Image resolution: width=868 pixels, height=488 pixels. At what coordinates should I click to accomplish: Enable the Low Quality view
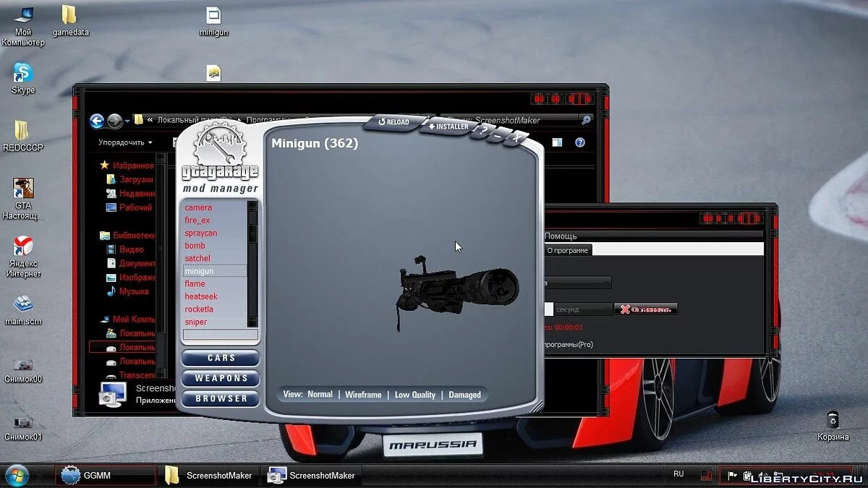[x=415, y=395]
